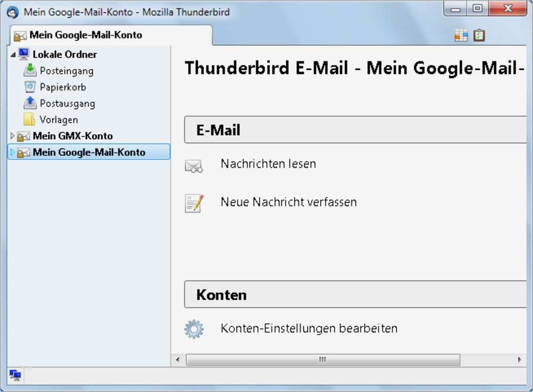Click the horizontal scrollbar left arrow

coord(178,360)
